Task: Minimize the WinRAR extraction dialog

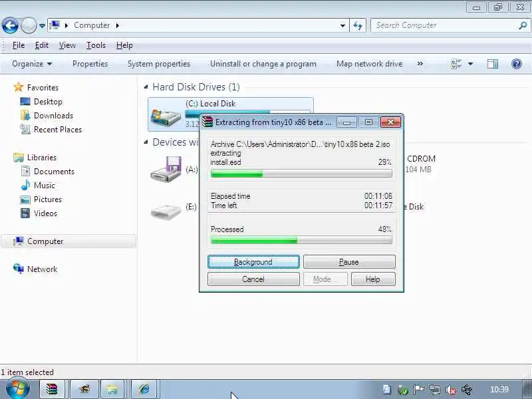Action: (x=346, y=122)
